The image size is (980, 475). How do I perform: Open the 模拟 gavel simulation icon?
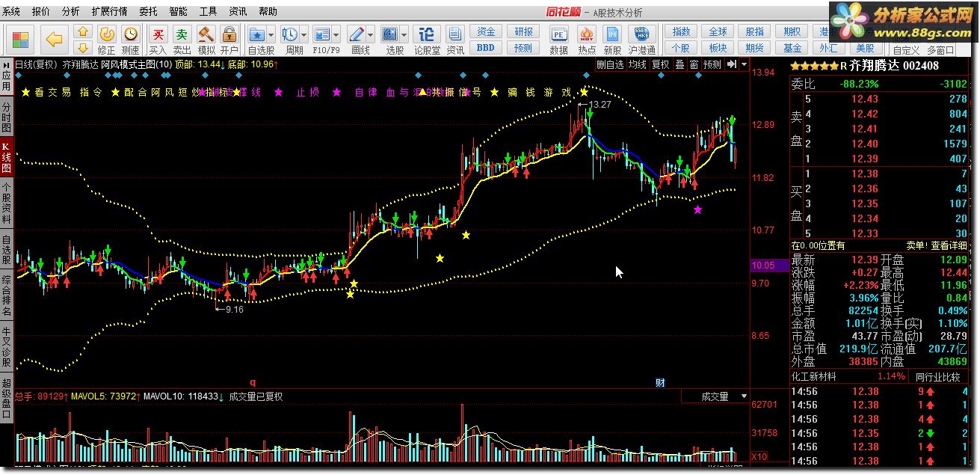pyautogui.click(x=206, y=40)
